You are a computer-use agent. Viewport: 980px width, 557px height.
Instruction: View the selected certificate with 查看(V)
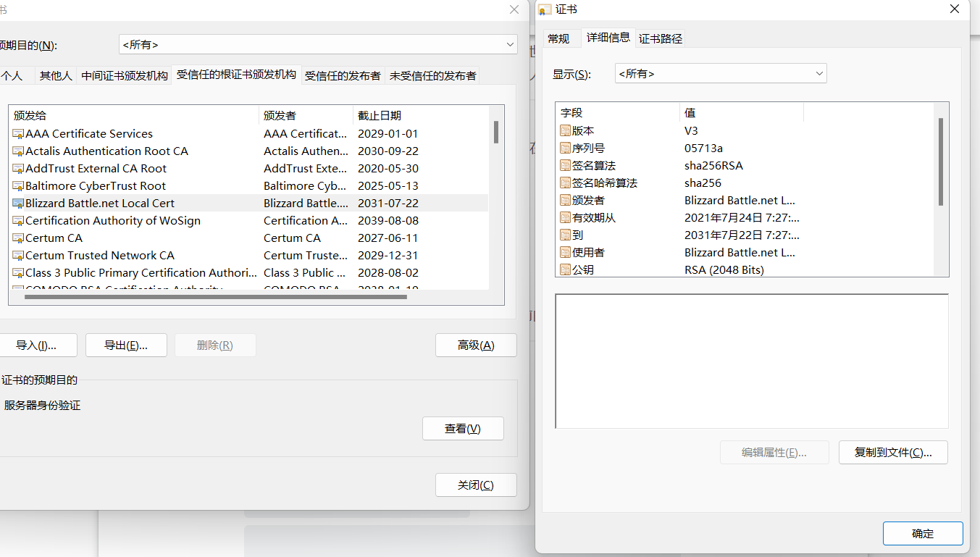pos(463,429)
